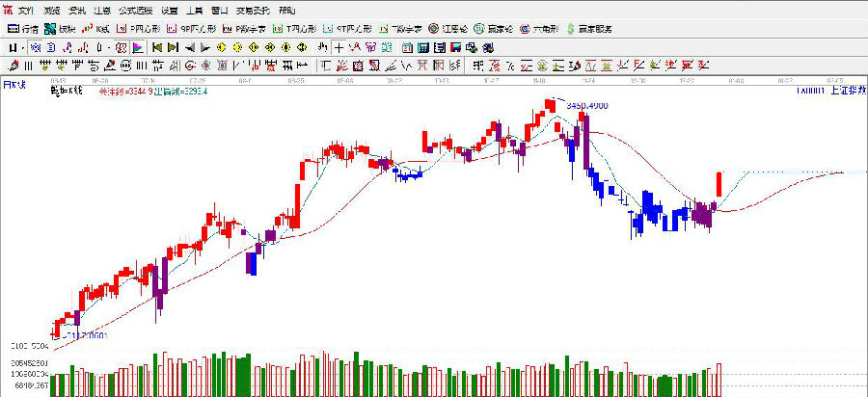Image resolution: width=868 pixels, height=397 pixels.
Task: Click the 月K线 period label on chart
Action: [x=15, y=85]
